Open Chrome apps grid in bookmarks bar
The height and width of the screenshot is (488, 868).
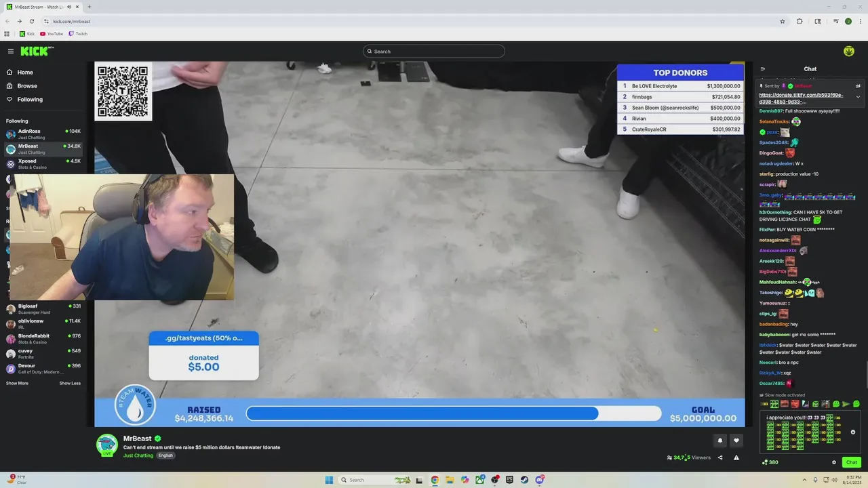tap(7, 34)
